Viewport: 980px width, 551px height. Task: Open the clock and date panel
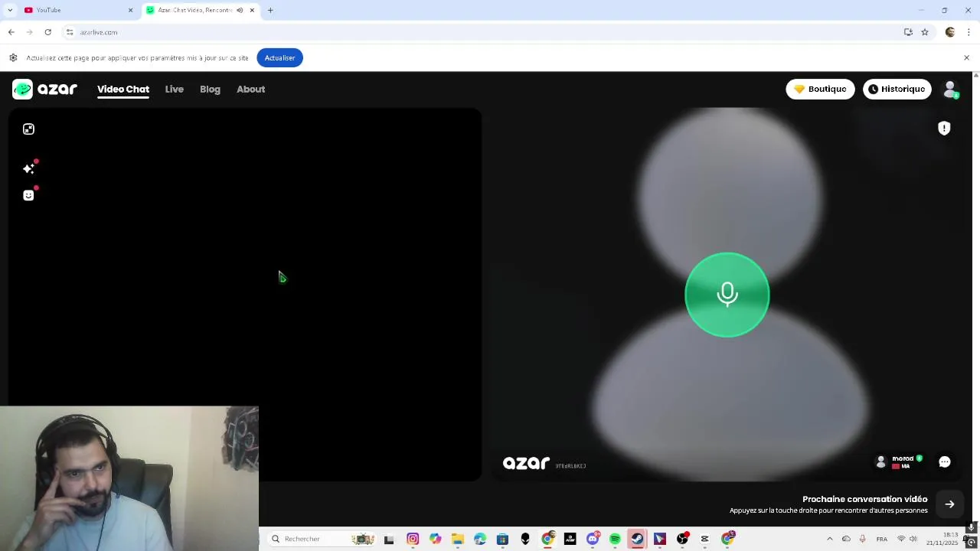coord(942,539)
